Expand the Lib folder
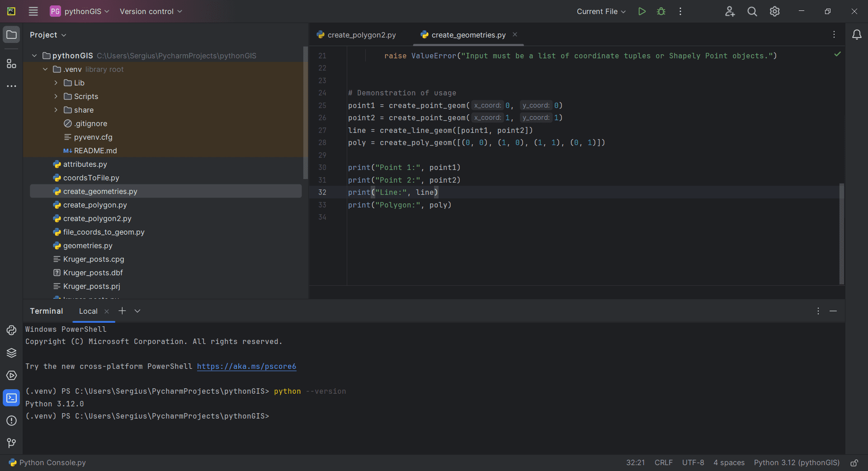This screenshot has height=471, width=868. pos(56,83)
